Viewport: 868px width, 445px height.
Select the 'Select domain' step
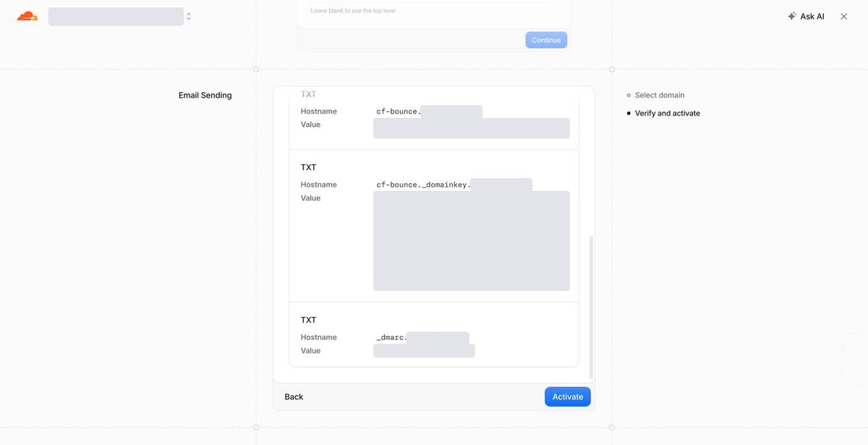click(x=660, y=96)
